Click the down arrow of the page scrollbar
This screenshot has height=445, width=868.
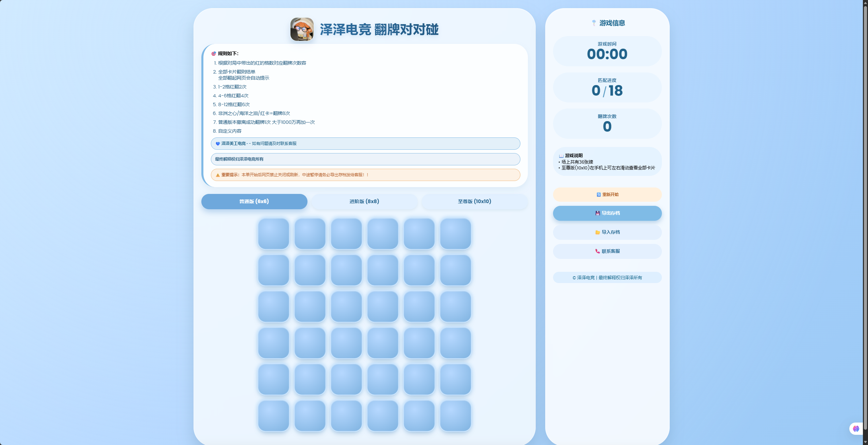[x=865, y=442]
